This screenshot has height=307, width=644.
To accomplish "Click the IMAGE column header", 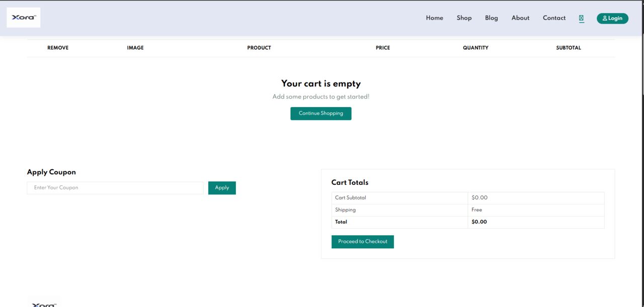I will (135, 48).
